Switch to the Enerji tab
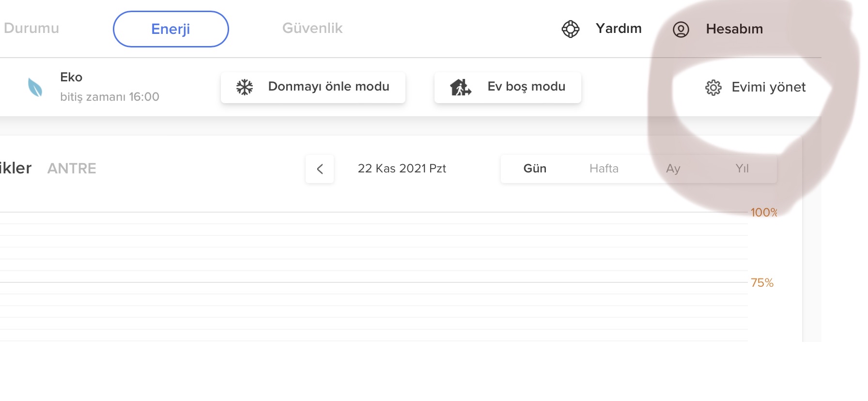The height and width of the screenshot is (401, 868). coord(170,29)
